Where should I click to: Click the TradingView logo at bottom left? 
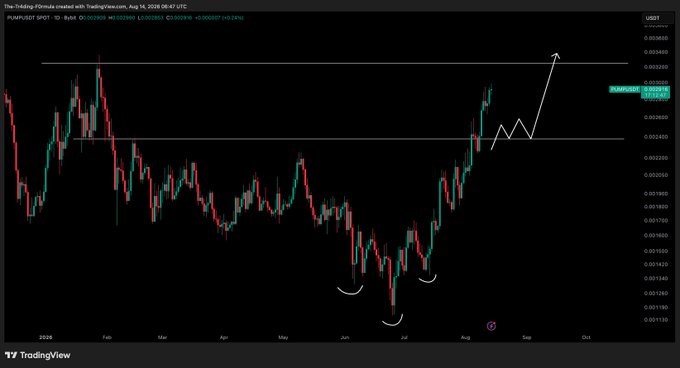point(37,355)
